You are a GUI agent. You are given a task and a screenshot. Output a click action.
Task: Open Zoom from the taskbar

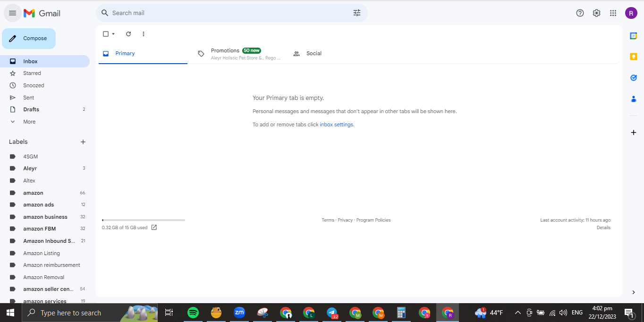(x=239, y=313)
